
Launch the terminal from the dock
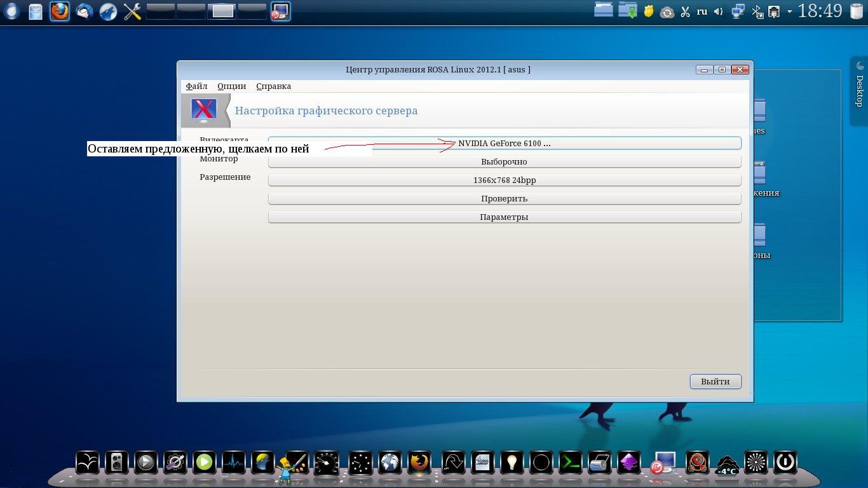click(x=571, y=462)
